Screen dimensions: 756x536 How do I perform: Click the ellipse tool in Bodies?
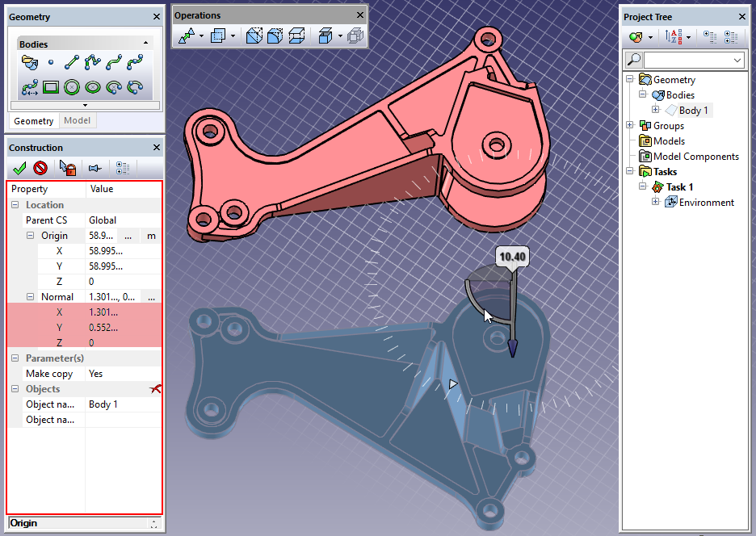pos(93,87)
